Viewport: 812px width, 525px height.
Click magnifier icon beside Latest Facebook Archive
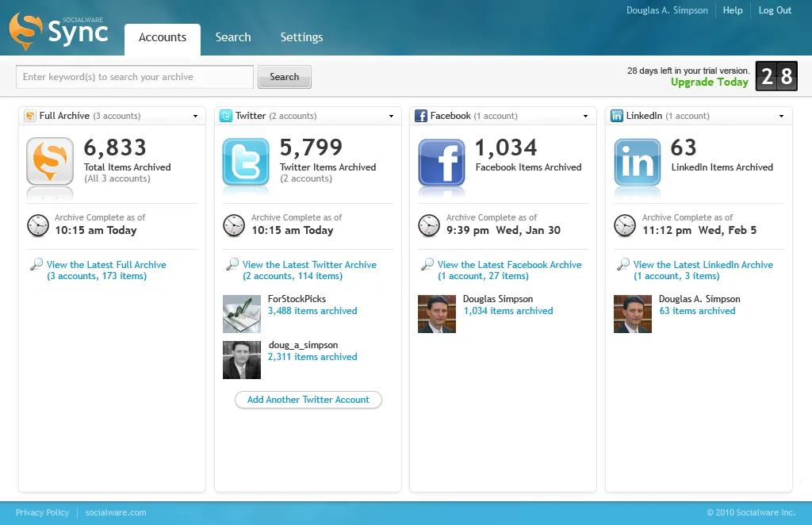coord(427,264)
